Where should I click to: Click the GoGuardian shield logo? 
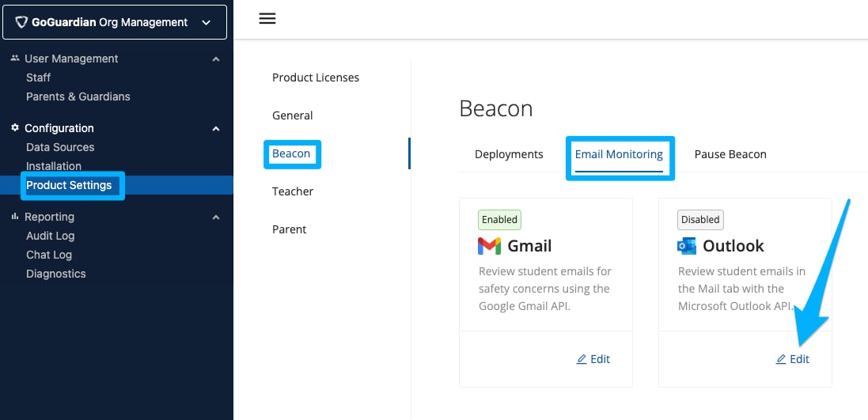21,23
